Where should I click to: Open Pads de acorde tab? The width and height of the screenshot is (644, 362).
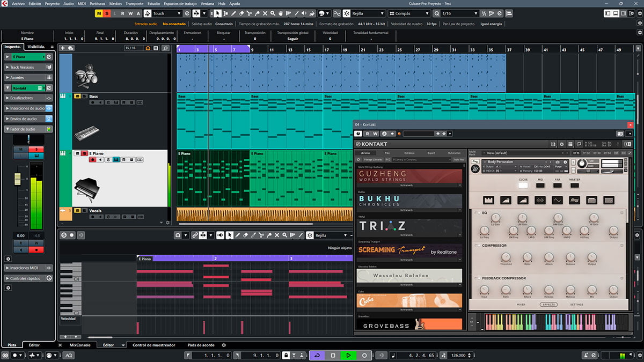pyautogui.click(x=201, y=345)
